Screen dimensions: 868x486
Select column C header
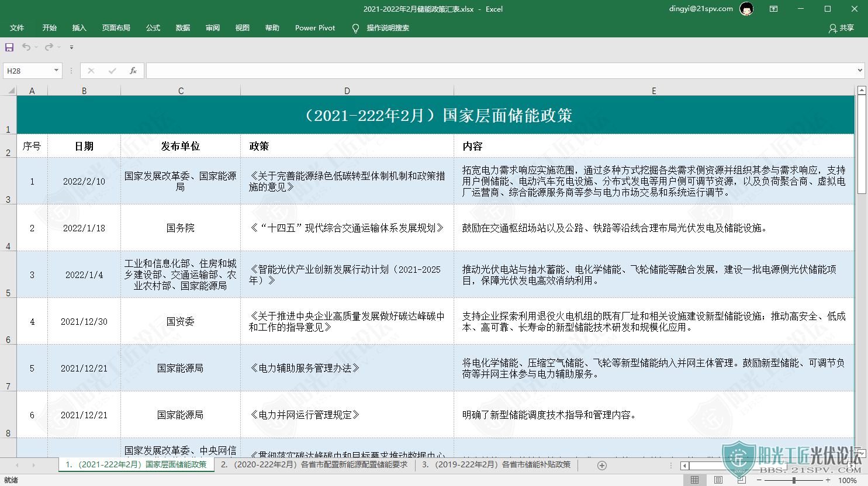pyautogui.click(x=181, y=91)
